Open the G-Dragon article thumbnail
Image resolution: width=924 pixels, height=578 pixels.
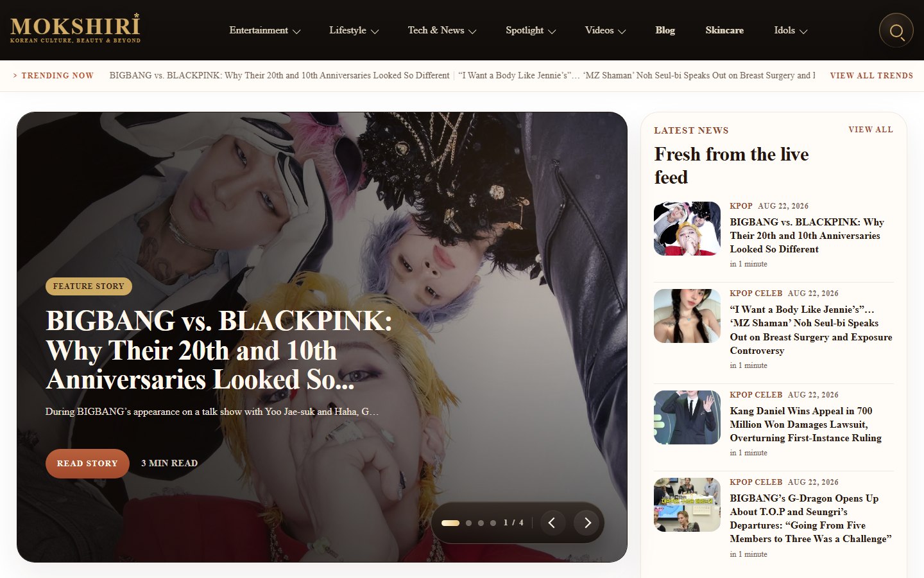[687, 505]
